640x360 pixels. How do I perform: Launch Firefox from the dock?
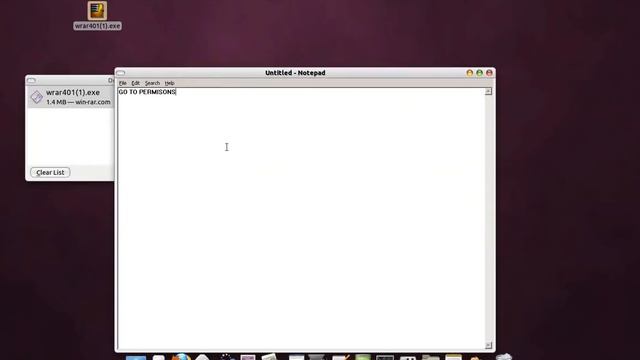pyautogui.click(x=181, y=357)
